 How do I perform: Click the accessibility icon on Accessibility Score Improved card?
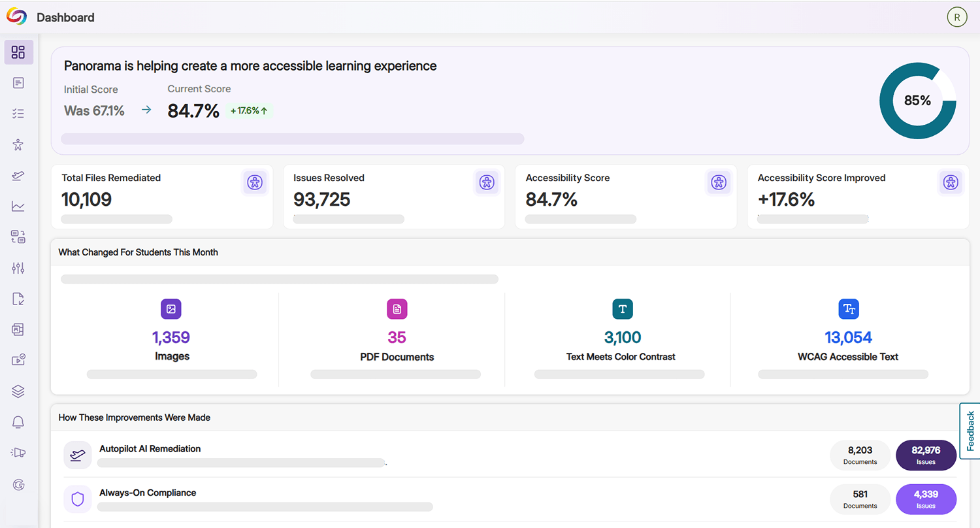(951, 182)
